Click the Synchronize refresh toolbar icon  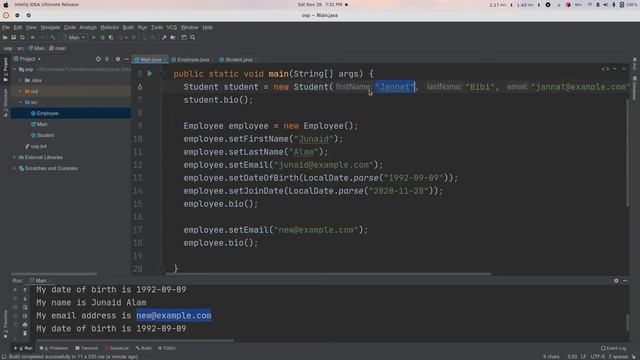tap(22, 38)
